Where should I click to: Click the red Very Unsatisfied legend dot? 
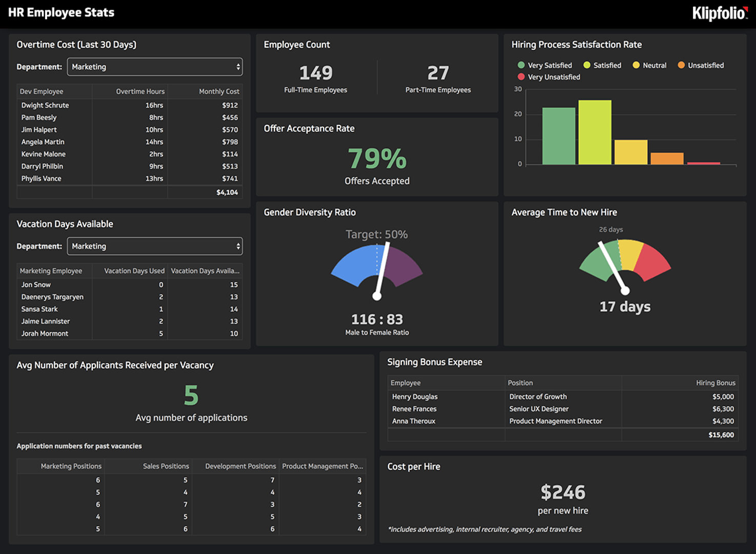point(521,76)
